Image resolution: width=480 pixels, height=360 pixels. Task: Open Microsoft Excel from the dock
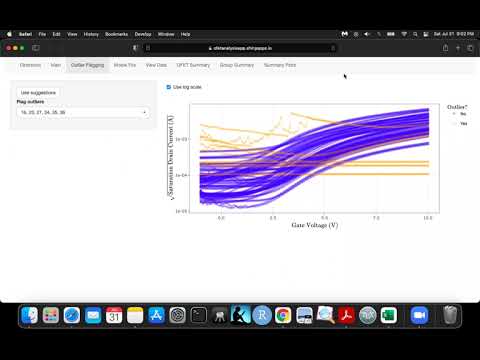pos(389,315)
